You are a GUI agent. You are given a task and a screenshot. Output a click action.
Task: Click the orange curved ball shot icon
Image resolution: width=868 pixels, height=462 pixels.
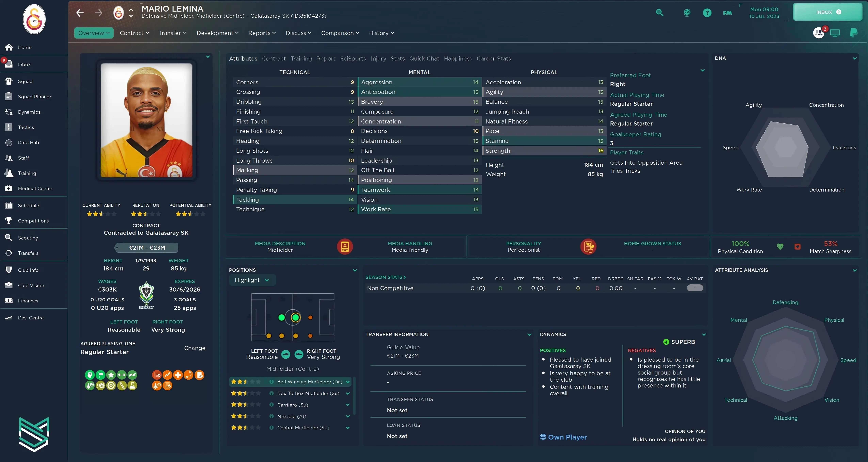189,375
